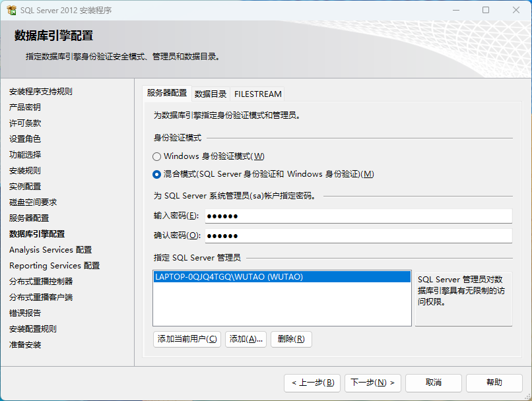The image size is (532, 401).
Task: Click the SQL Server 管理员 description text
Action: tap(461, 291)
